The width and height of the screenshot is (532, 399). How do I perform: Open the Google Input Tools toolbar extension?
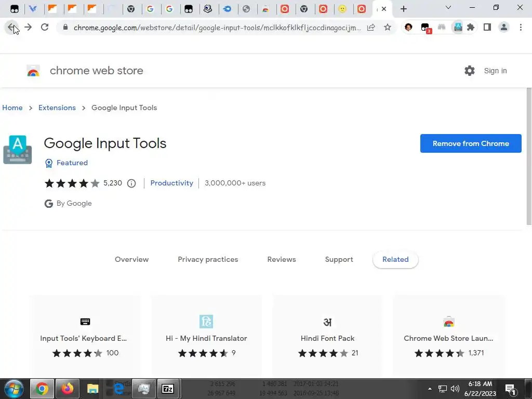pyautogui.click(x=458, y=28)
